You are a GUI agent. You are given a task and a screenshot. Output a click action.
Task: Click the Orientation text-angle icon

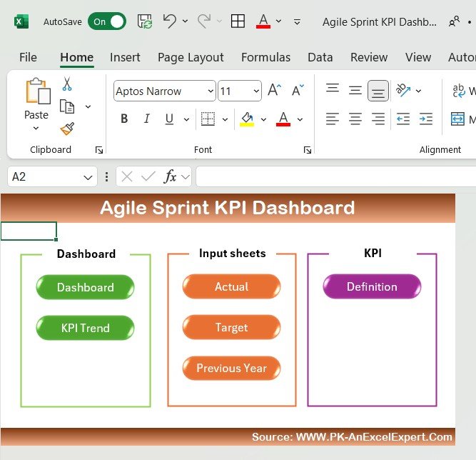click(403, 90)
